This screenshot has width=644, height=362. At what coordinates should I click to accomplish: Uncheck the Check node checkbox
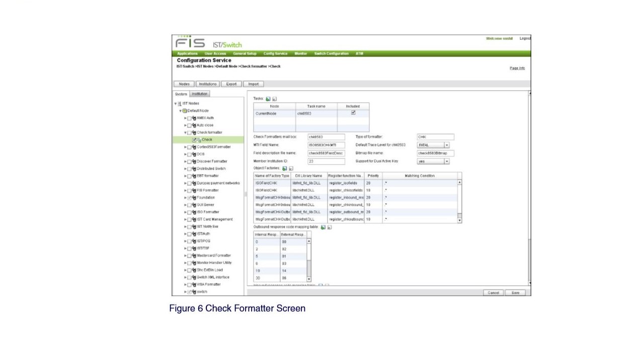[x=194, y=140]
